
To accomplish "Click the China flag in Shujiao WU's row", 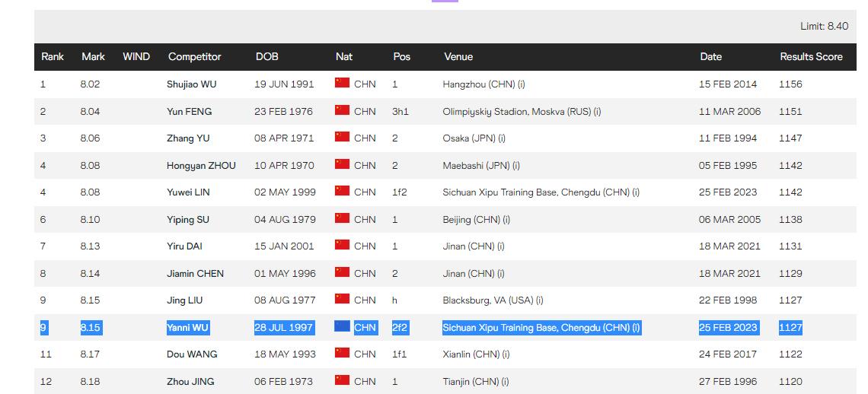I will (x=342, y=84).
